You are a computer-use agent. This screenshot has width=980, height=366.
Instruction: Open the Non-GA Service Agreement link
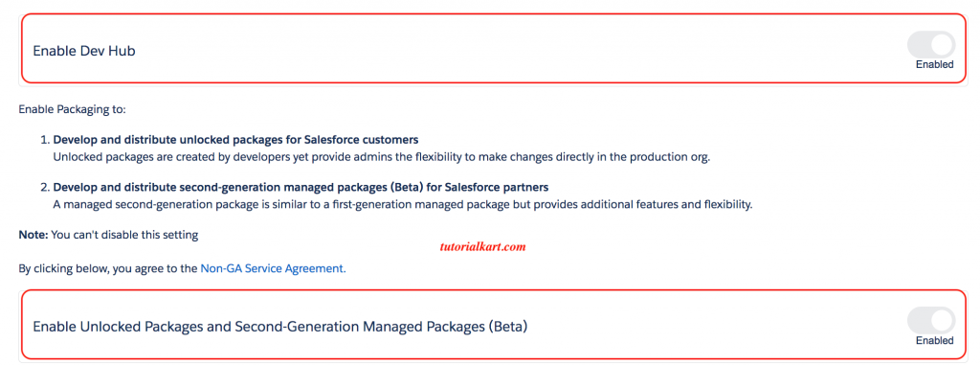[x=273, y=268]
